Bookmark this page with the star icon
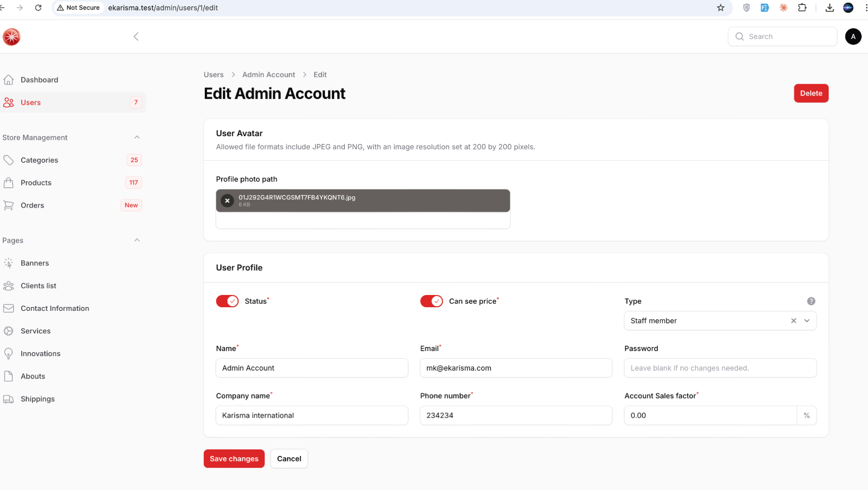The width and height of the screenshot is (868, 490). 721,8
